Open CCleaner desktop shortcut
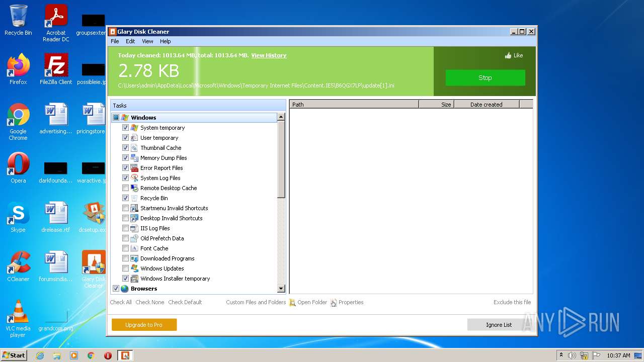644x362 pixels. point(18,266)
